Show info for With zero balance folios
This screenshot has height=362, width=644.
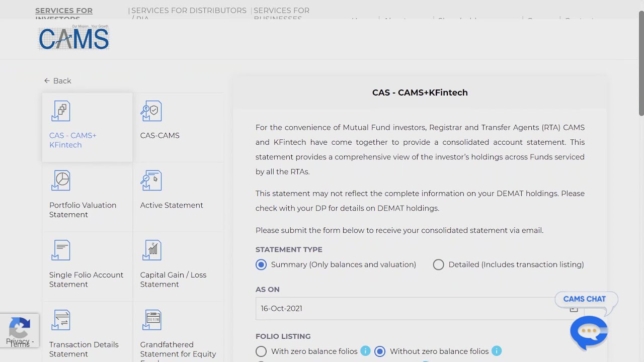(x=366, y=351)
